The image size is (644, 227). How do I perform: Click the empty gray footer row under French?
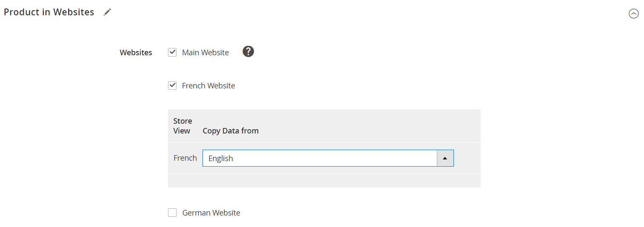click(x=324, y=181)
